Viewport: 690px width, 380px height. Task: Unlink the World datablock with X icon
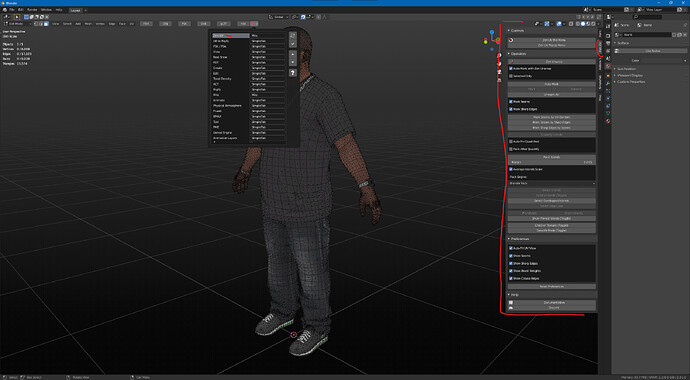tap(685, 35)
